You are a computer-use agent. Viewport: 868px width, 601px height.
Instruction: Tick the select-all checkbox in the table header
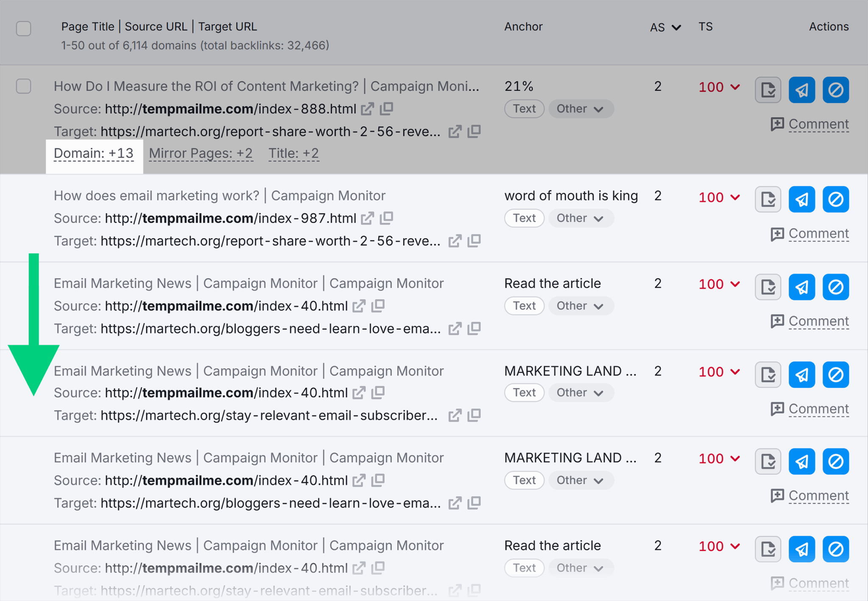tap(24, 28)
